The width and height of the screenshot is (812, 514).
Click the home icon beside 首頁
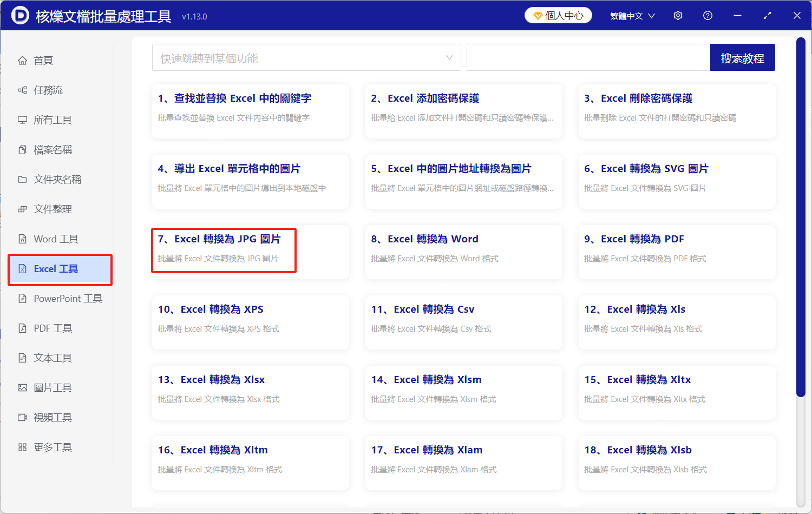point(22,61)
